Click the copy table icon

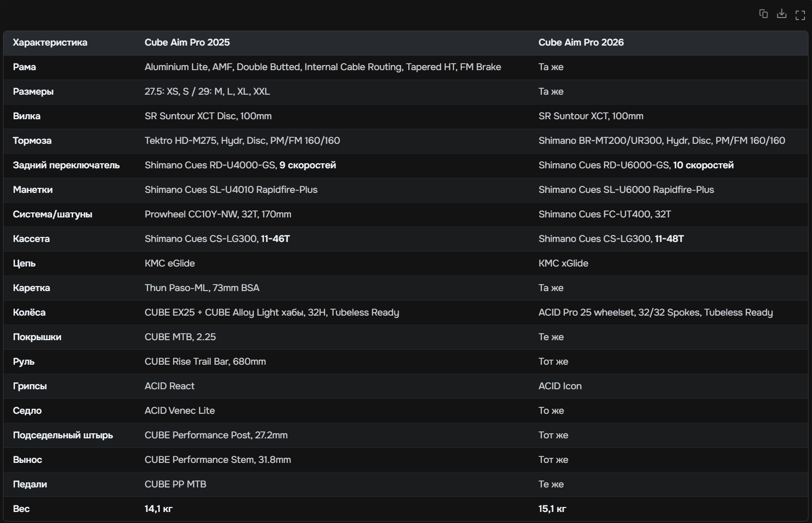pos(763,14)
